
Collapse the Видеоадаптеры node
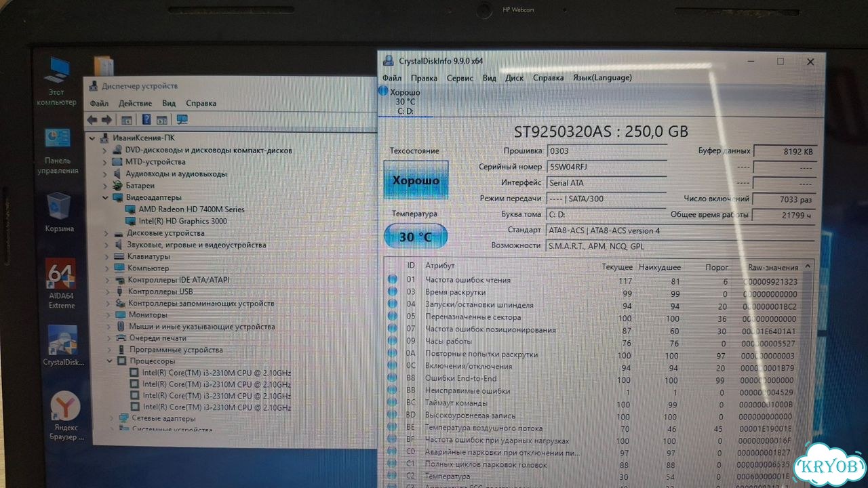[x=106, y=198]
